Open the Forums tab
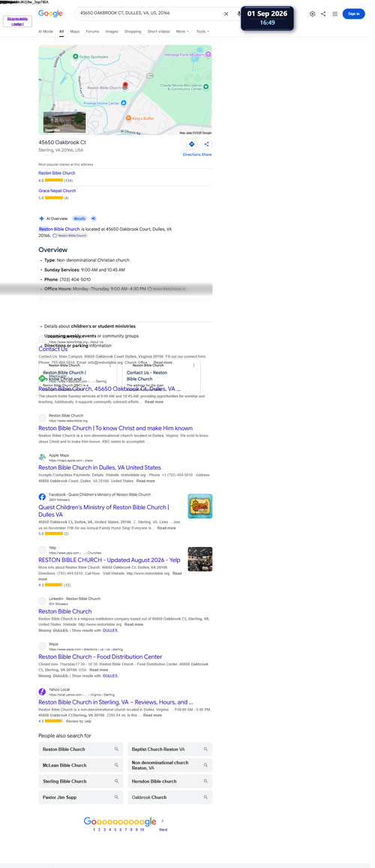The height and width of the screenshot is (868, 375). [x=92, y=32]
